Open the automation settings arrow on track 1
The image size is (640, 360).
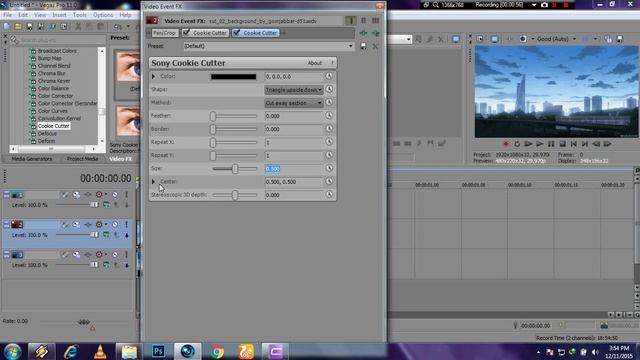[106, 195]
